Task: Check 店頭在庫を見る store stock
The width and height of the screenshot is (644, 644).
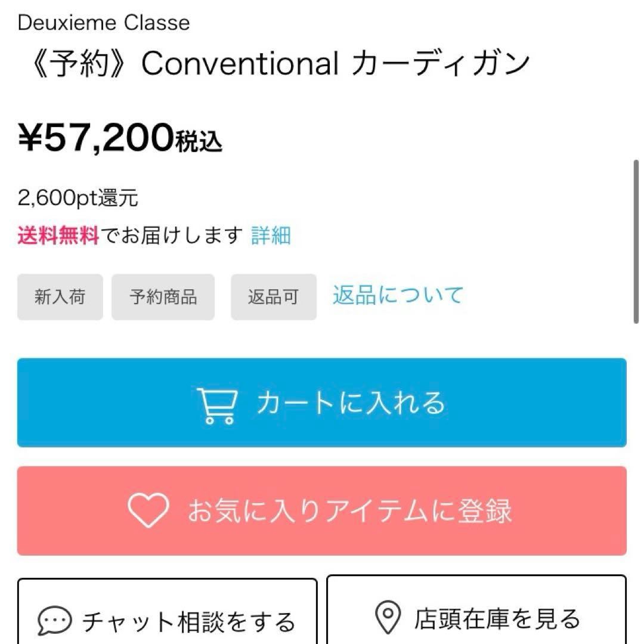Action: click(x=497, y=619)
